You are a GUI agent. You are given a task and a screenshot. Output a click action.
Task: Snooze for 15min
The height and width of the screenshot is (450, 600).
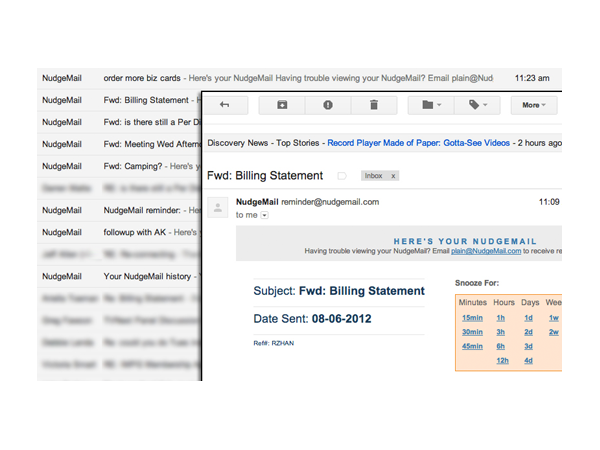point(472,318)
